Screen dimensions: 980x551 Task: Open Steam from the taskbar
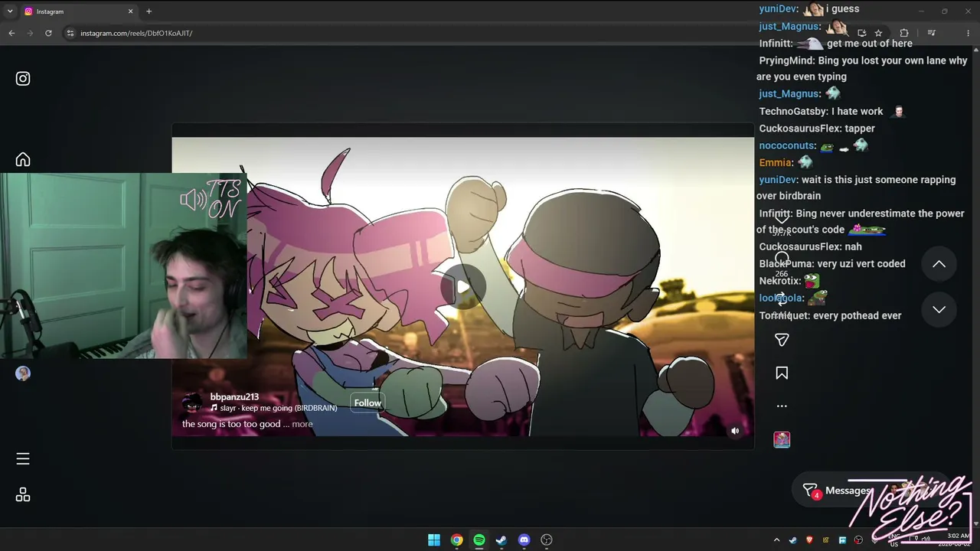click(501, 540)
